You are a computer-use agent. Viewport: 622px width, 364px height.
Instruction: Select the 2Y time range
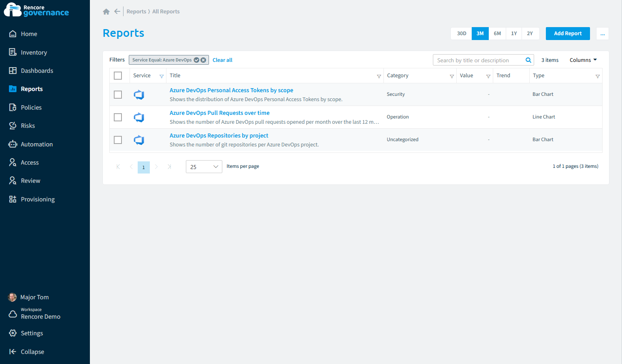tap(530, 34)
